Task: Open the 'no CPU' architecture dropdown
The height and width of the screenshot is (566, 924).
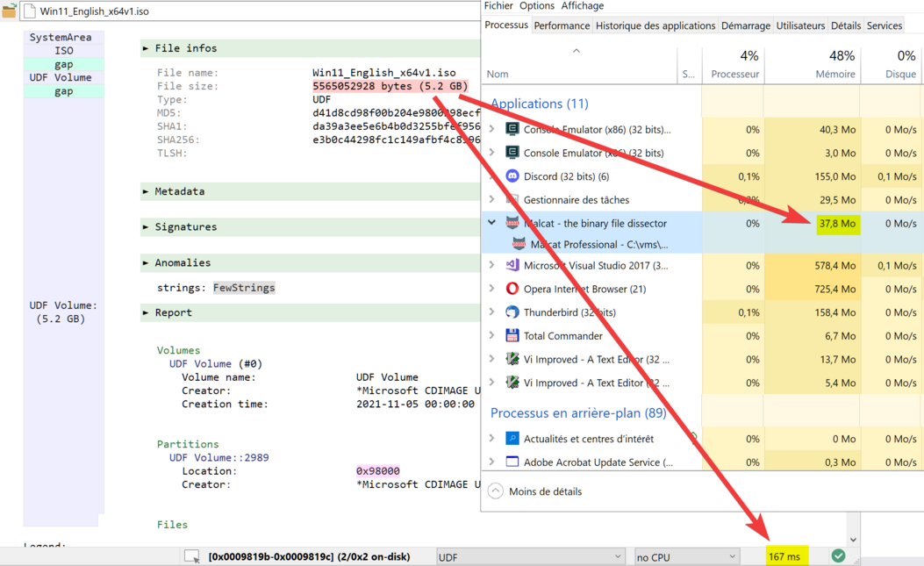Action: click(x=686, y=556)
